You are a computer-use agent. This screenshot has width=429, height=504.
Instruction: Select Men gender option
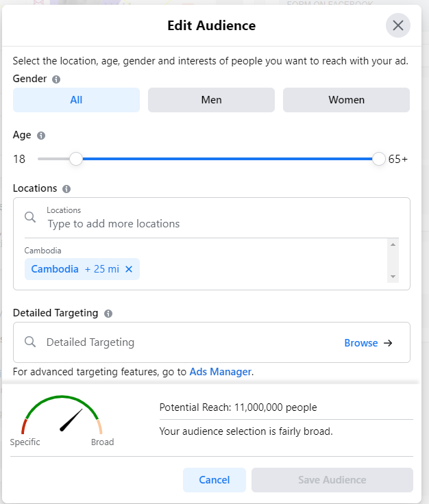(211, 100)
